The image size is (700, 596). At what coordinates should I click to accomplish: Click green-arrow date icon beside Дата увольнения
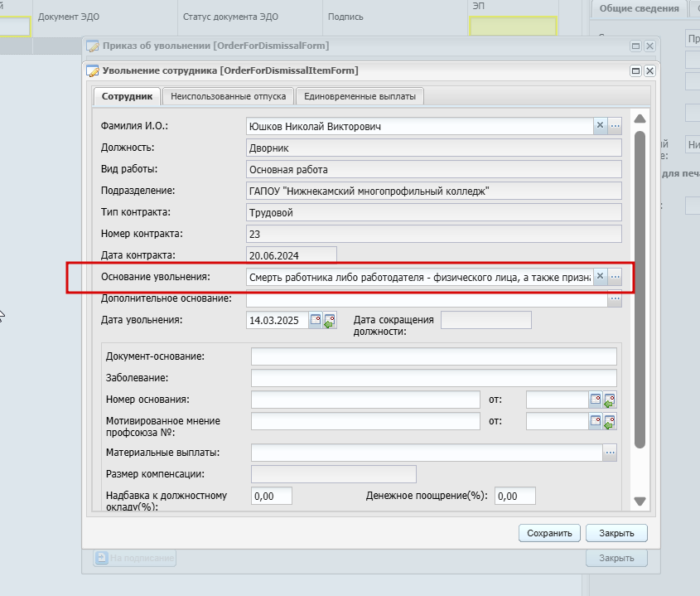330,320
